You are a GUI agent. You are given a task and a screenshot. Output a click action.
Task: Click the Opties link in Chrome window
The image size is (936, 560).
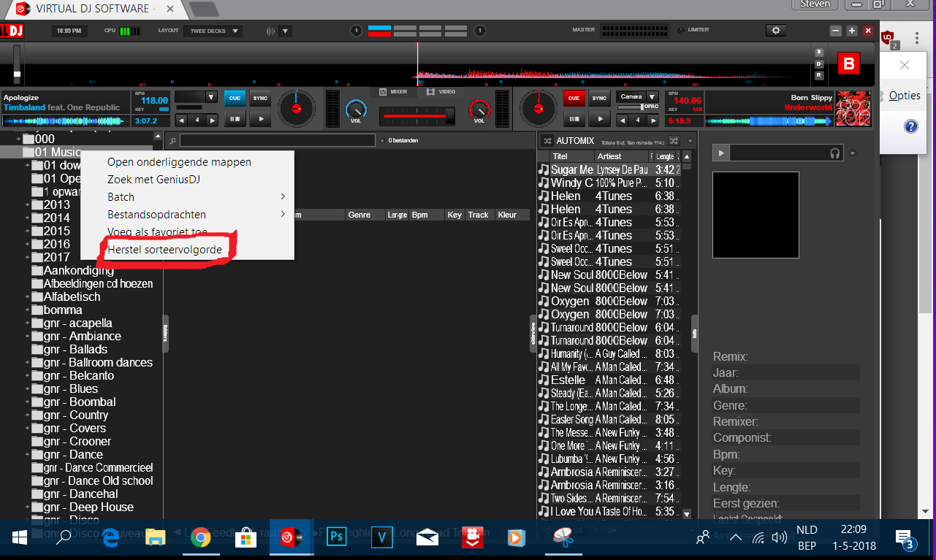tap(905, 96)
